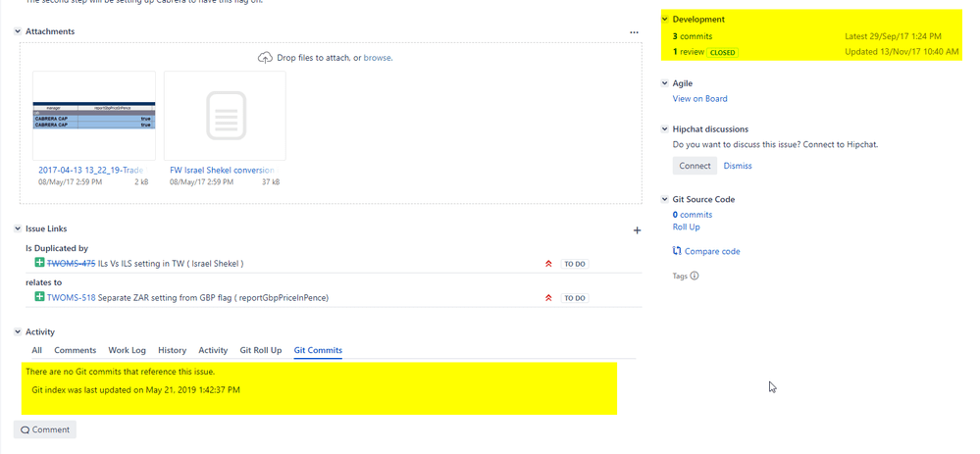Click the green story icon beside TWOMS-518
980x454 pixels.
(x=39, y=297)
